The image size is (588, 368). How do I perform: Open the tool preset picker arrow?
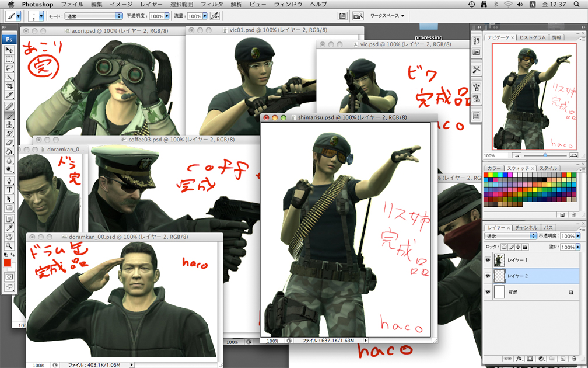coord(19,16)
